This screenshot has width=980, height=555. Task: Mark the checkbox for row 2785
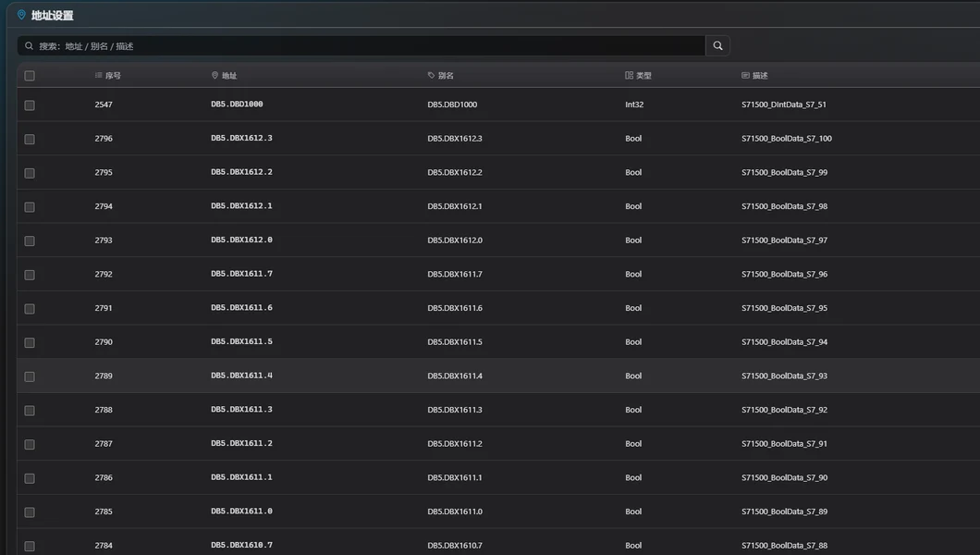click(30, 512)
